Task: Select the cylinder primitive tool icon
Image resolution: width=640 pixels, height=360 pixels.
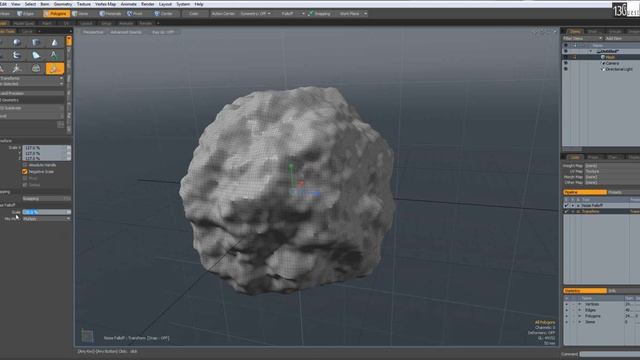Action: [x=36, y=42]
